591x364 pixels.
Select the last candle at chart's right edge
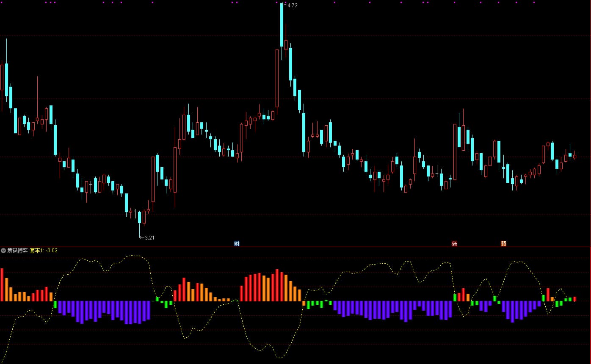(574, 156)
